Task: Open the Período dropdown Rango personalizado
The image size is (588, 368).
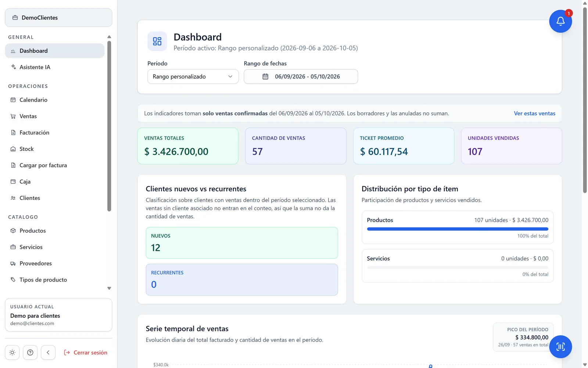Action: coord(193,77)
